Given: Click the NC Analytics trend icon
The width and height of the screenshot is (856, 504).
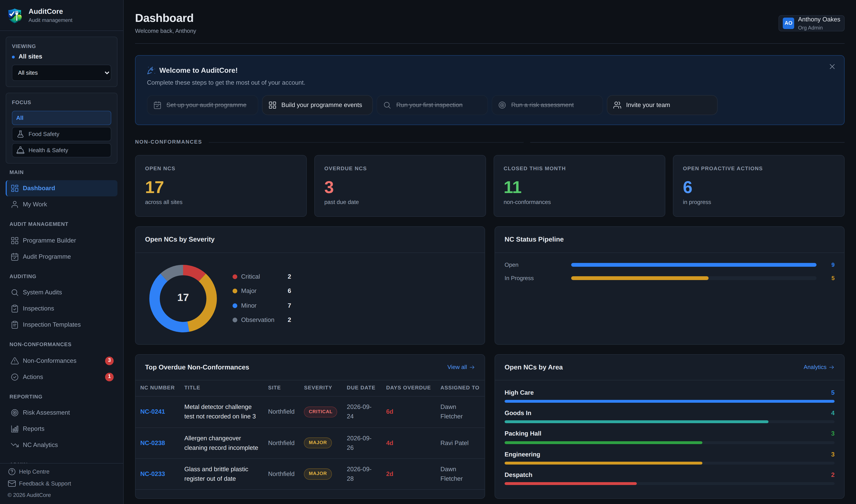Looking at the screenshot, I should pyautogui.click(x=15, y=445).
